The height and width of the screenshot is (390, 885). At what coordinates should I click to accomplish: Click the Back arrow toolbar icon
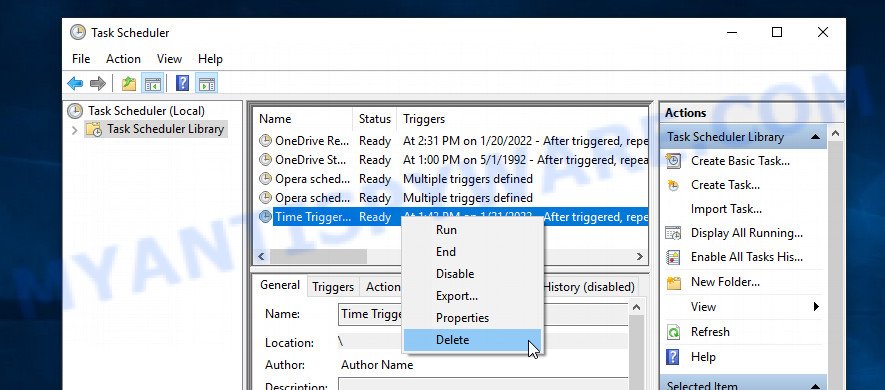[x=75, y=84]
